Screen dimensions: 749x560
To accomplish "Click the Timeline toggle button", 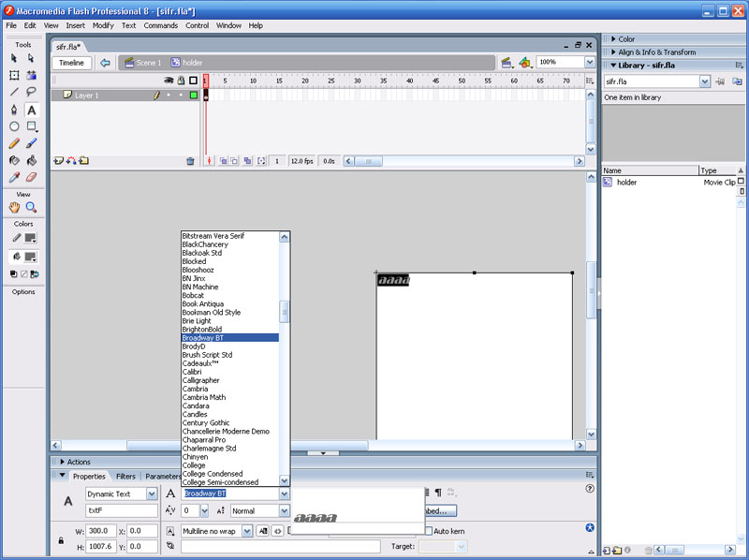I will point(72,63).
